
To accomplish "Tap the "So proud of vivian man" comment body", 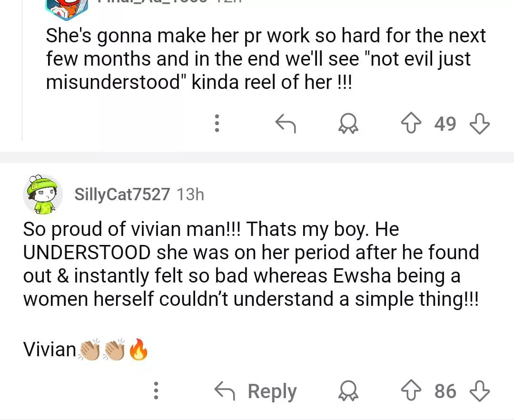I will click(251, 264).
